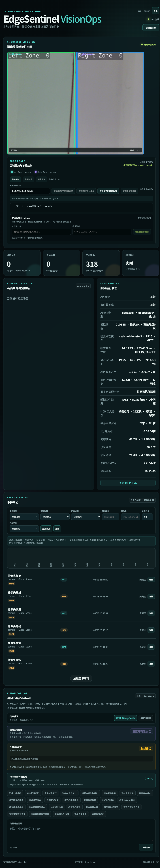Focus the SAVE_ZONE_CONFIG confirmation input
Screen dimensions: 160x868
(102, 232)
